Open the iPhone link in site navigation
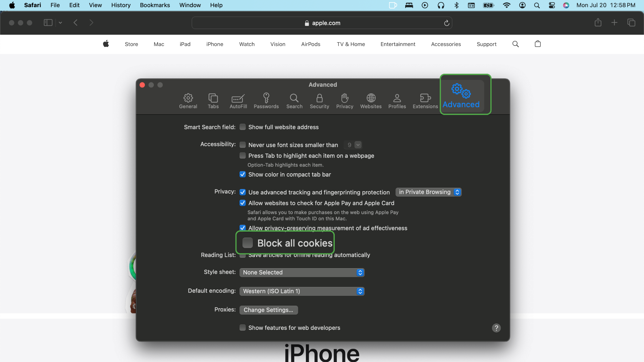The height and width of the screenshot is (362, 644). tap(215, 44)
